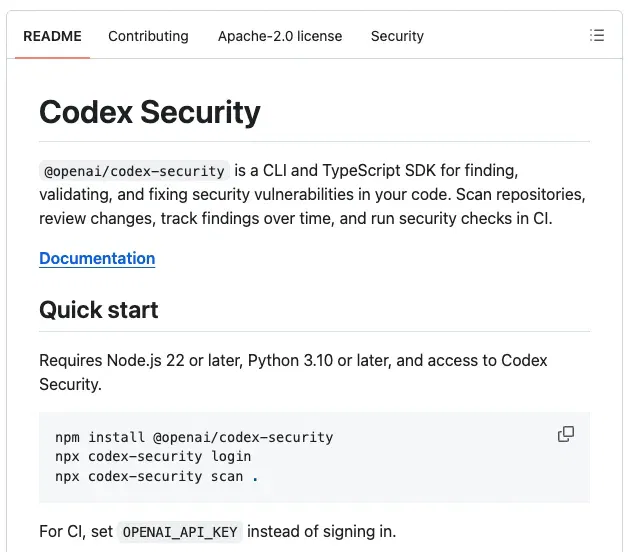Go to the Security tab

pos(397,36)
